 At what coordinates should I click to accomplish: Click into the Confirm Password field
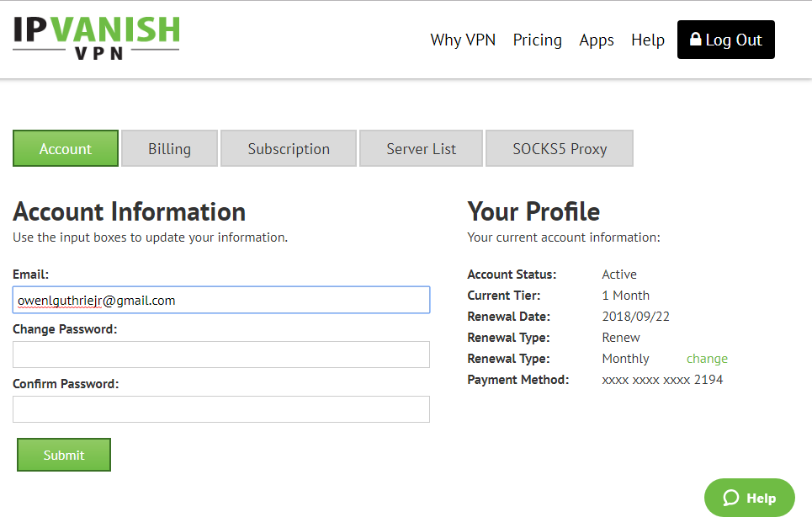pos(221,409)
